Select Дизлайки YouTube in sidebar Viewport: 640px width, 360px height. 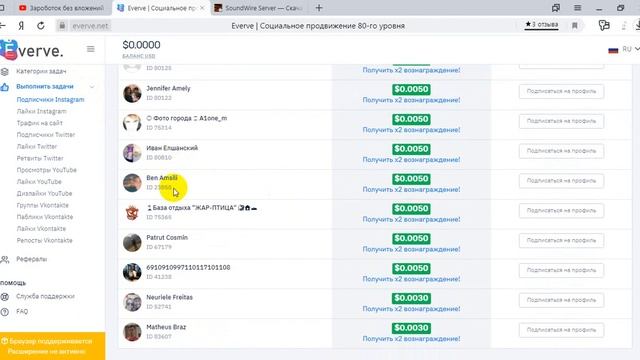(44, 193)
